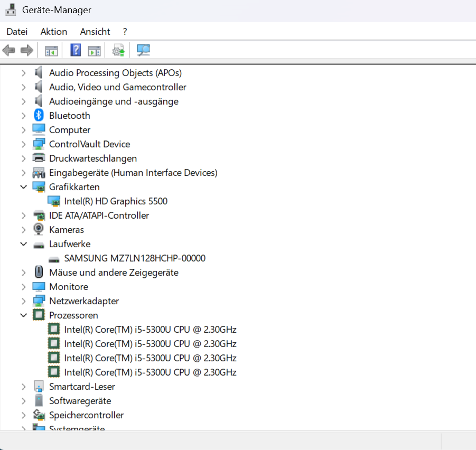Collapse the Prozessoren node
This screenshot has width=476, height=450.
pos(24,315)
